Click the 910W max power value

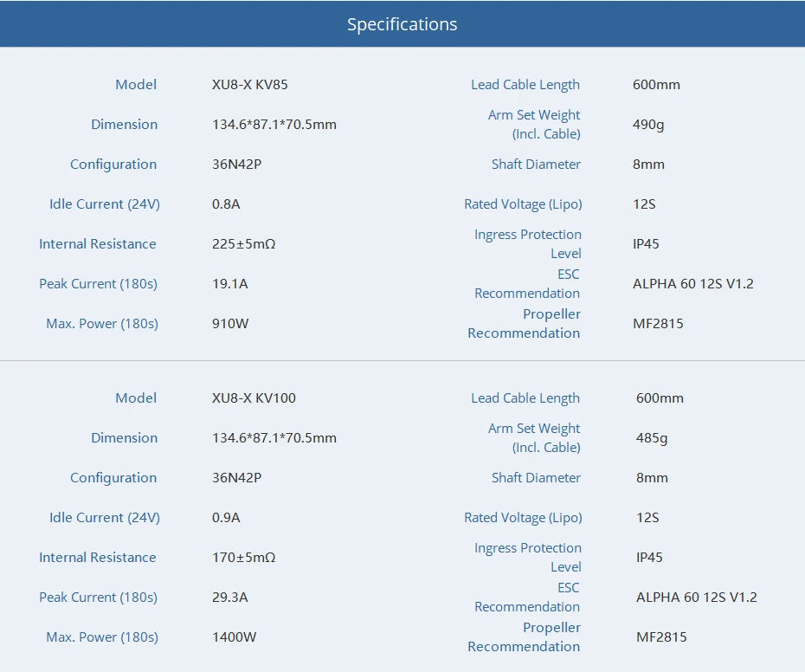tap(230, 324)
